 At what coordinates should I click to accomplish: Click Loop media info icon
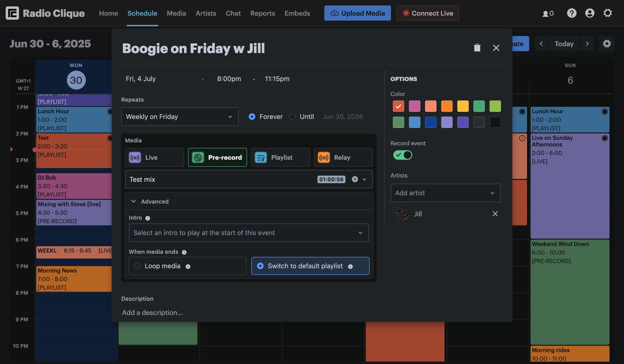188,267
